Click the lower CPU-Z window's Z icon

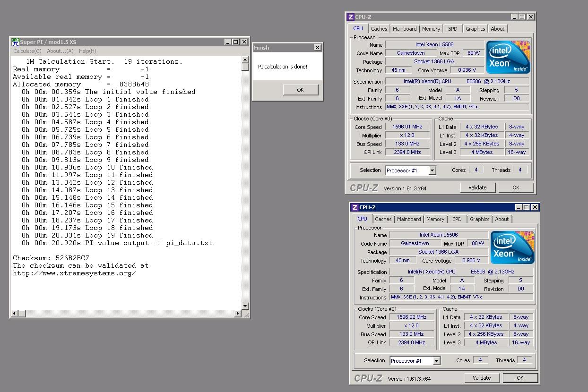[x=355, y=207]
